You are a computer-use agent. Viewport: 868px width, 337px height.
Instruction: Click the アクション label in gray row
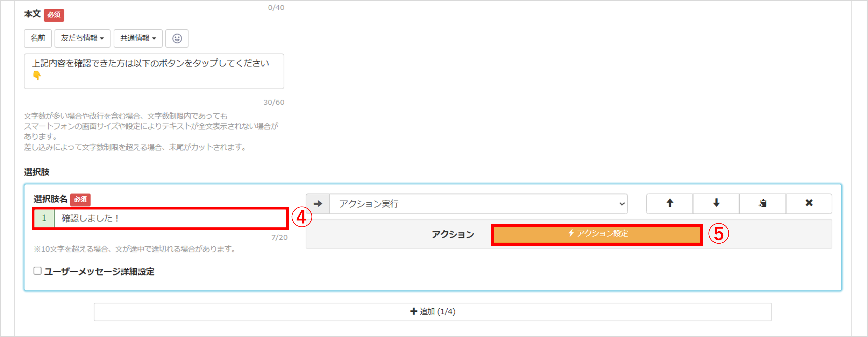453,234
